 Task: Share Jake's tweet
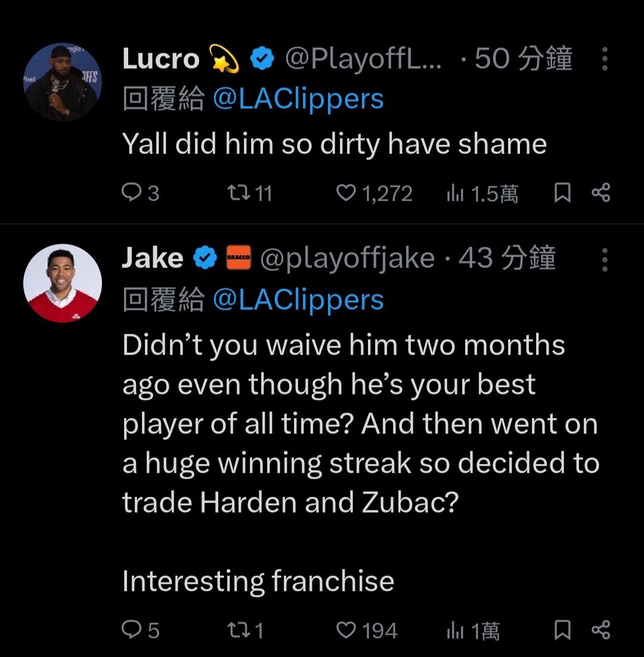pos(600,630)
